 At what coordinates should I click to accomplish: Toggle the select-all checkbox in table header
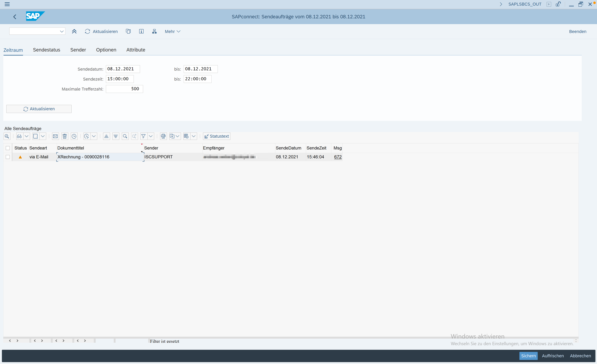[x=8, y=148]
